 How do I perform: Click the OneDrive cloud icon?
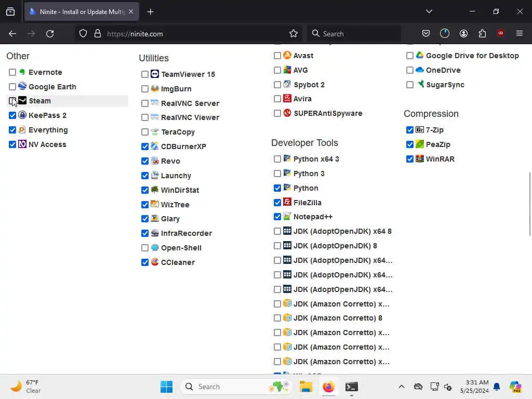coord(420,70)
